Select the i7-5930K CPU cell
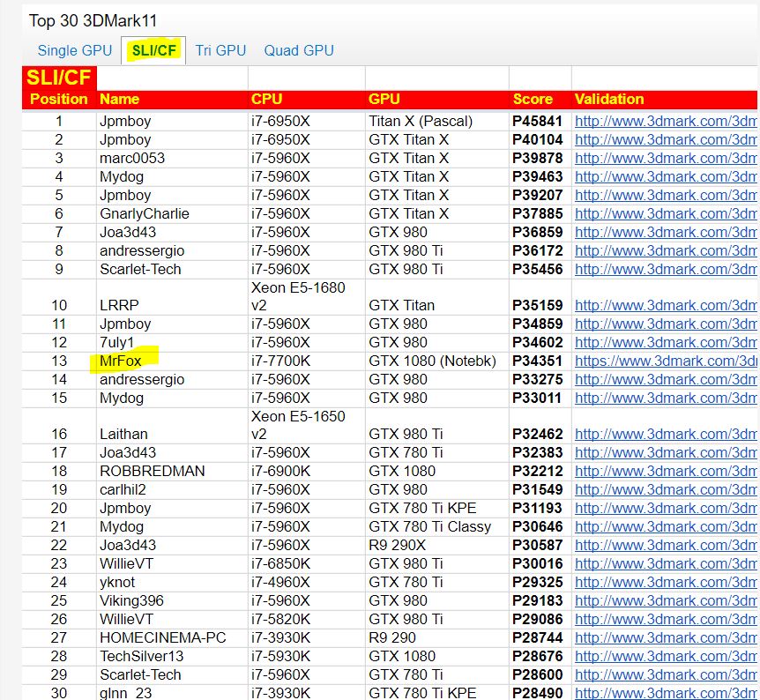This screenshot has height=700, width=760. tap(306, 656)
